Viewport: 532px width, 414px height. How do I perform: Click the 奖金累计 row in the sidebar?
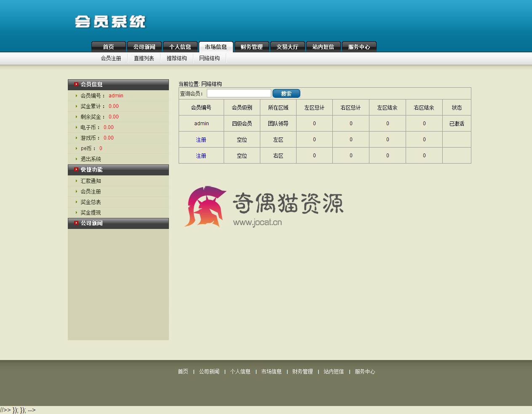pos(118,106)
